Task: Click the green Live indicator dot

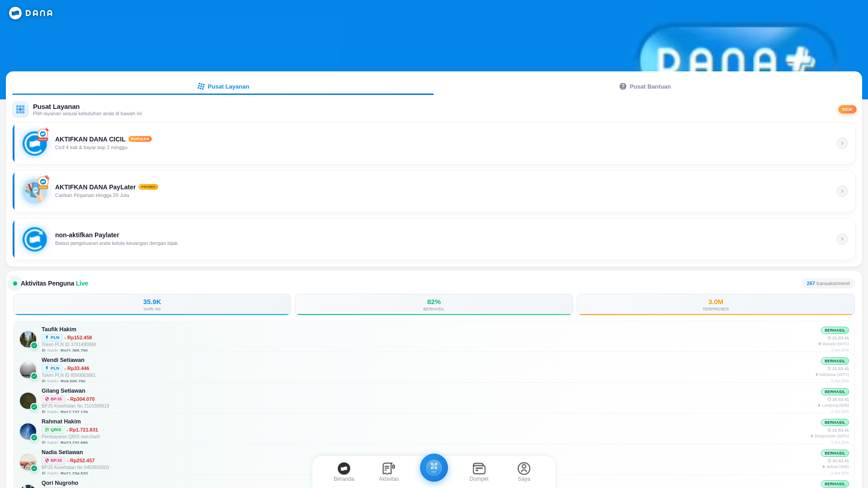Action: [15, 284]
